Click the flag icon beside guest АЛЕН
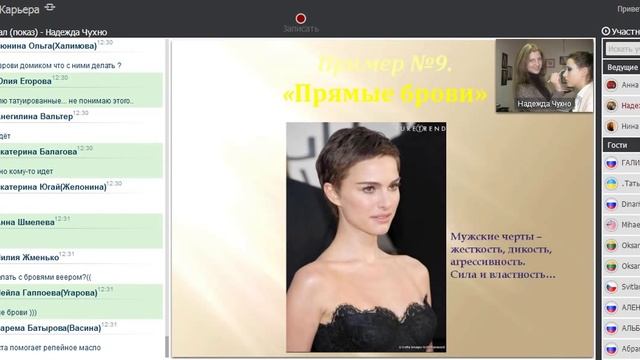This screenshot has height=360, width=640. coord(611,308)
